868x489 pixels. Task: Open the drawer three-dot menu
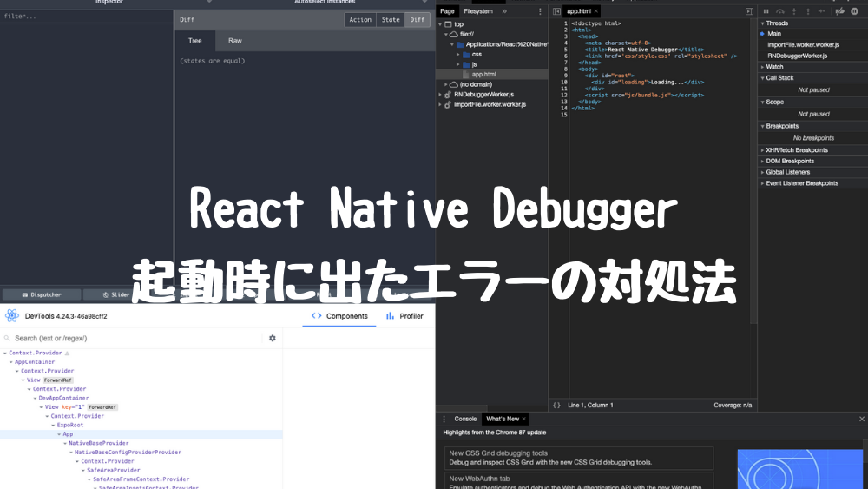(x=444, y=420)
